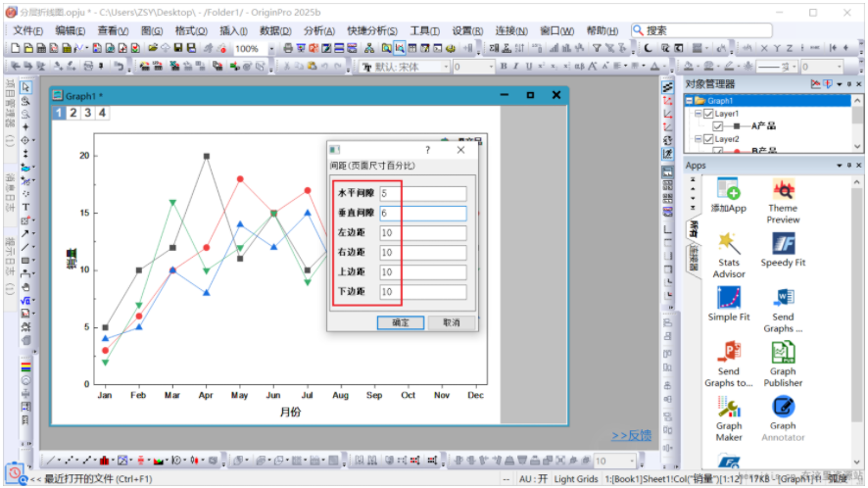Collapse the Graph1 tree node

[x=689, y=101]
